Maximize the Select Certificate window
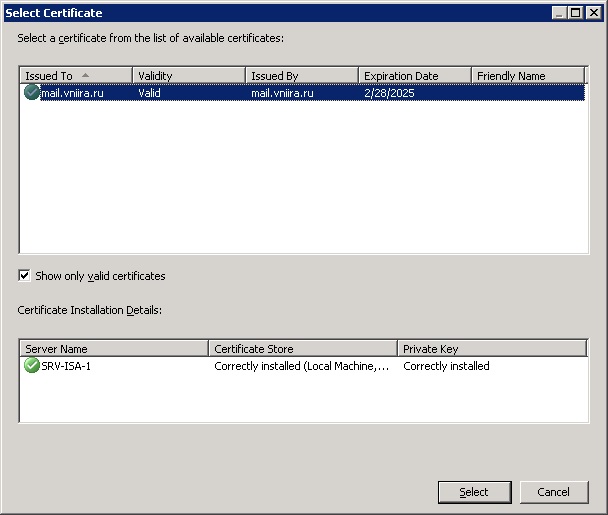 pos(575,13)
